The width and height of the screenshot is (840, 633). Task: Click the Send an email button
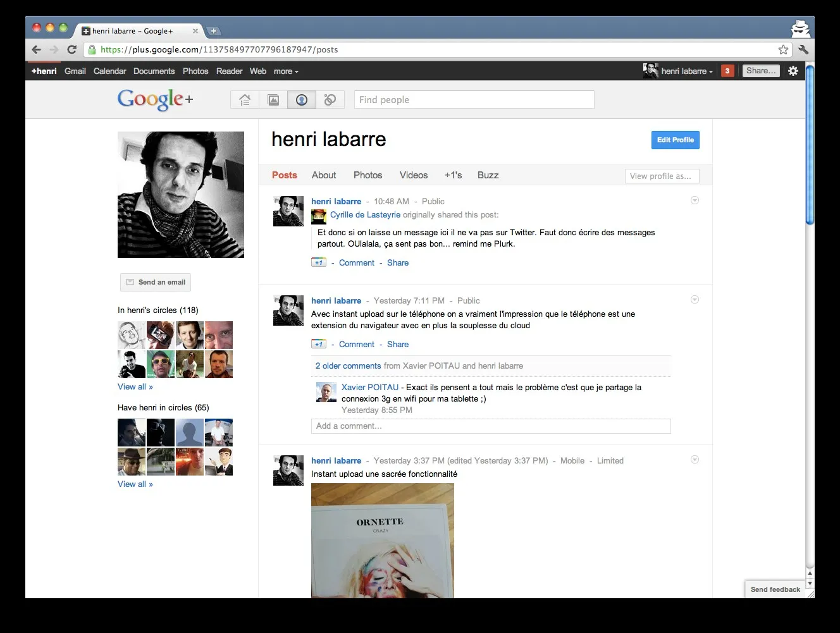click(x=156, y=282)
